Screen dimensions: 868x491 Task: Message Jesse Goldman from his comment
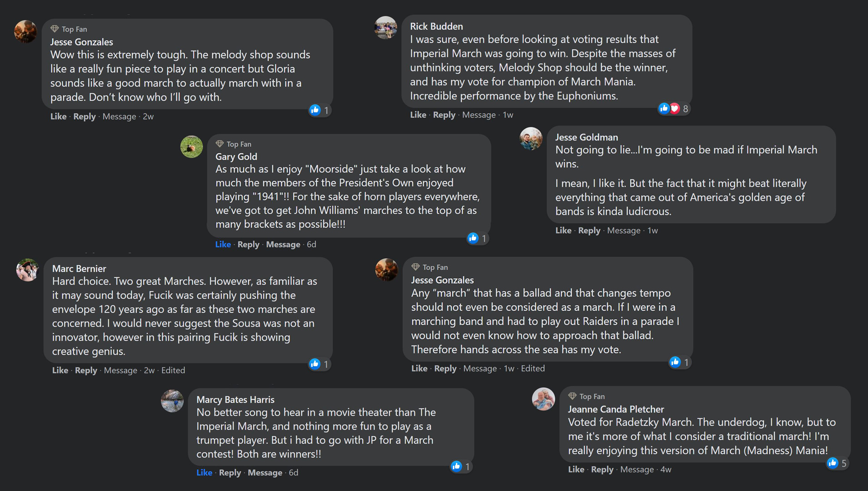624,230
